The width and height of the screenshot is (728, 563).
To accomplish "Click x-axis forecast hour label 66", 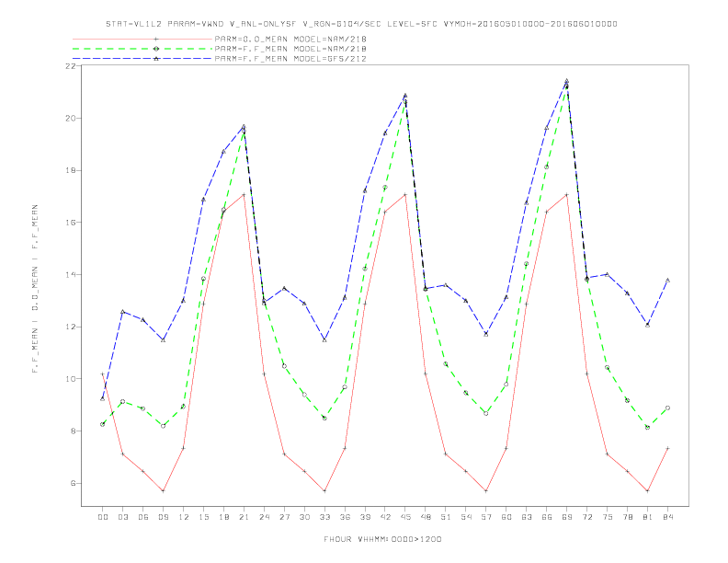I will pyautogui.click(x=547, y=517).
